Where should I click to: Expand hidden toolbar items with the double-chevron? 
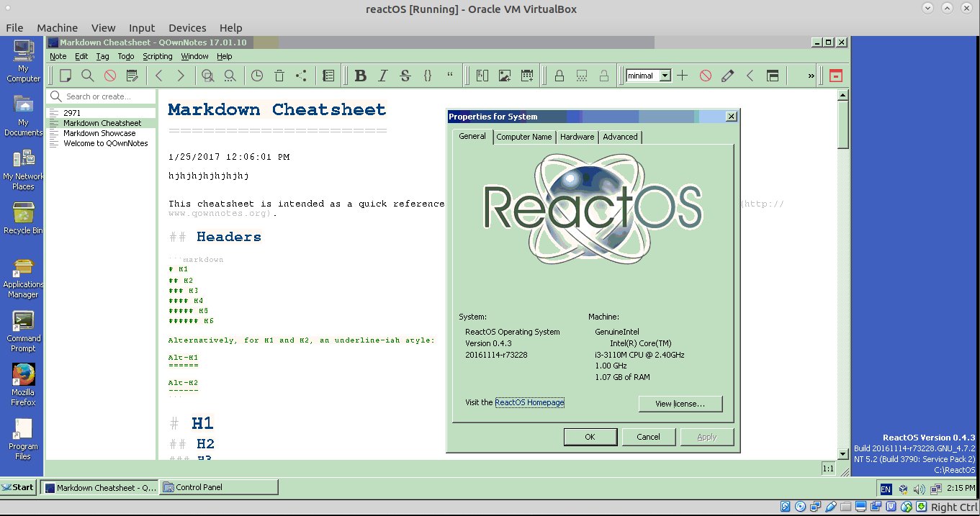coord(811,76)
